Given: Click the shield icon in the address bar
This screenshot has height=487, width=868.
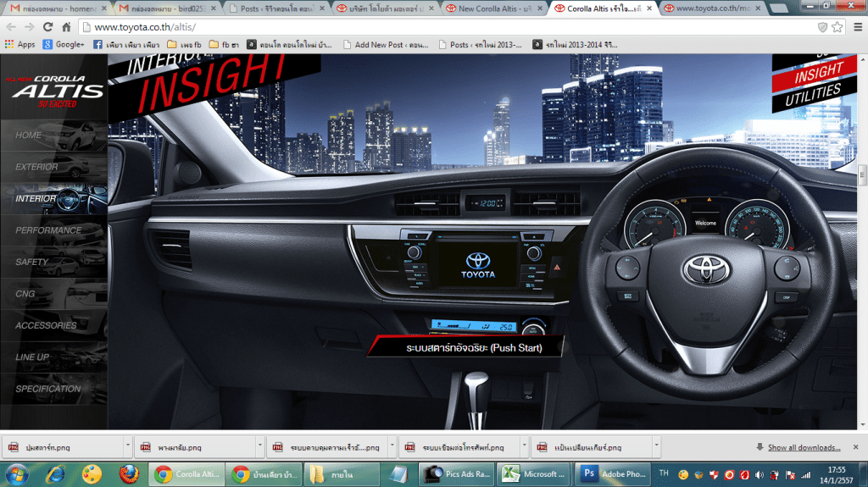Looking at the screenshot, I should point(822,27).
